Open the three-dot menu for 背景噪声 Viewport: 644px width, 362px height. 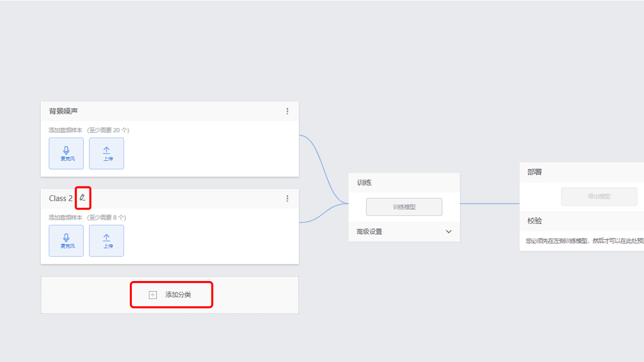287,111
